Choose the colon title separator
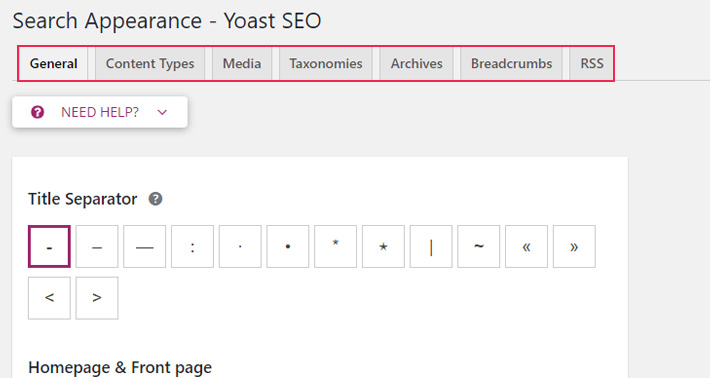Image resolution: width=710 pixels, height=378 pixels. [x=192, y=247]
